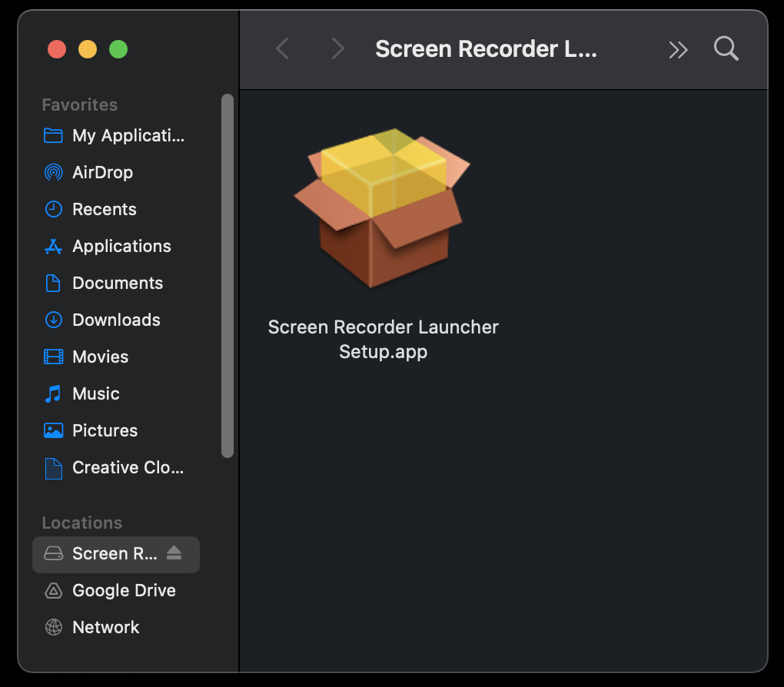Open the Finder search magnifier
The image size is (784, 687).
pos(726,49)
